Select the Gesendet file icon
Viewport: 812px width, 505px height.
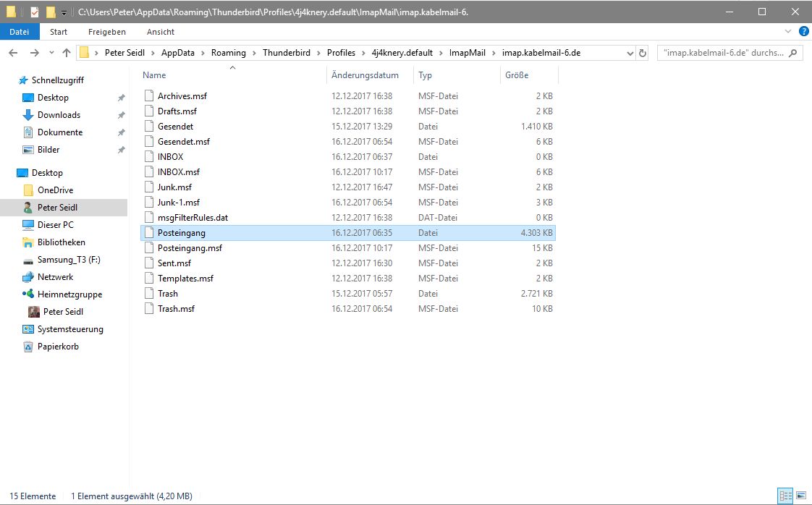149,127
